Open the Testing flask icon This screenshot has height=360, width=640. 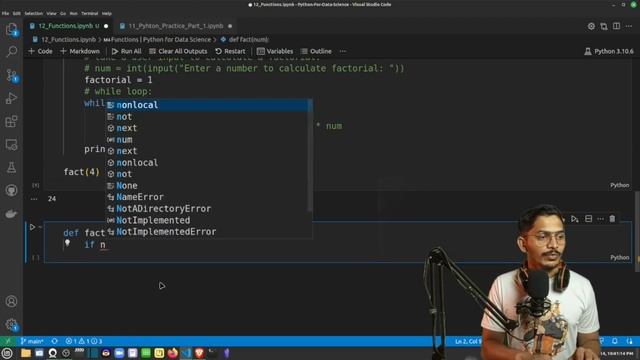coord(11,167)
